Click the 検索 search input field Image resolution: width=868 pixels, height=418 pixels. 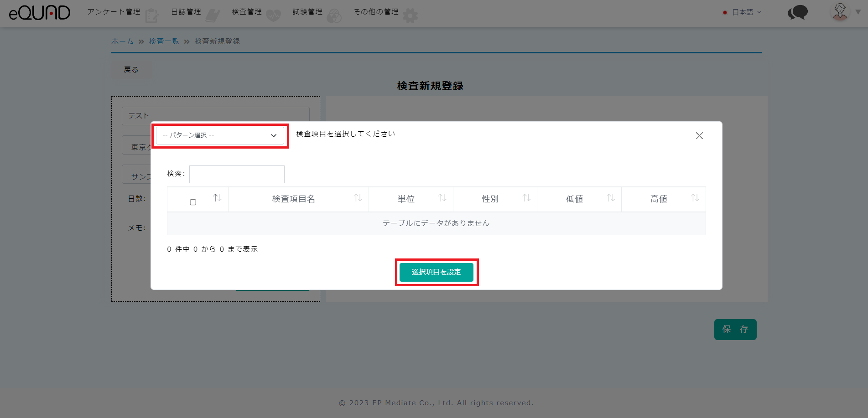point(237,174)
